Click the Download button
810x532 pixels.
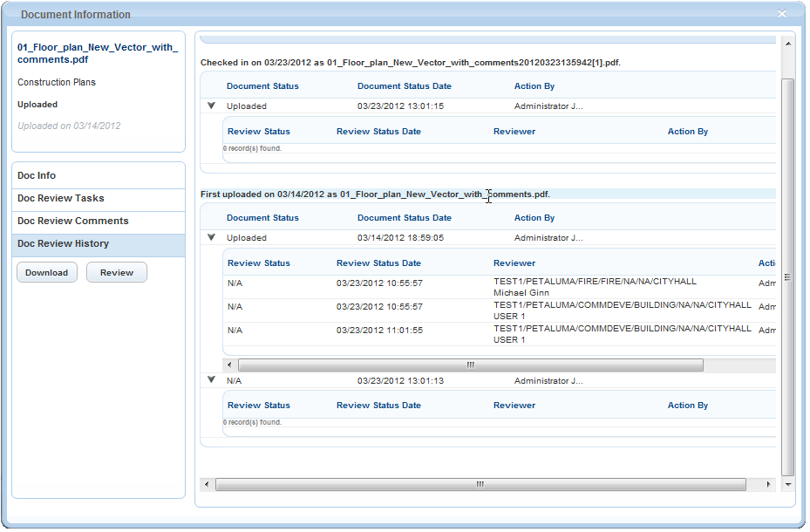[46, 272]
